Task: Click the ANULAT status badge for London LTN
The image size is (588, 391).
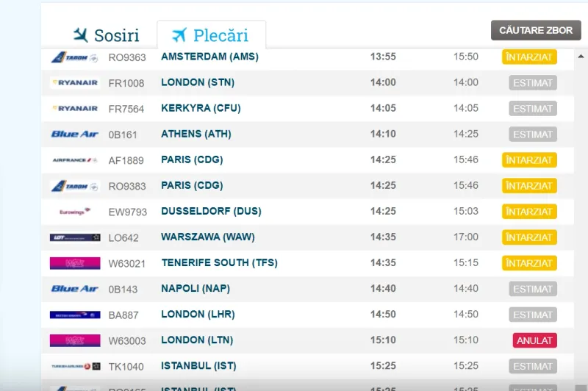Action: point(535,340)
